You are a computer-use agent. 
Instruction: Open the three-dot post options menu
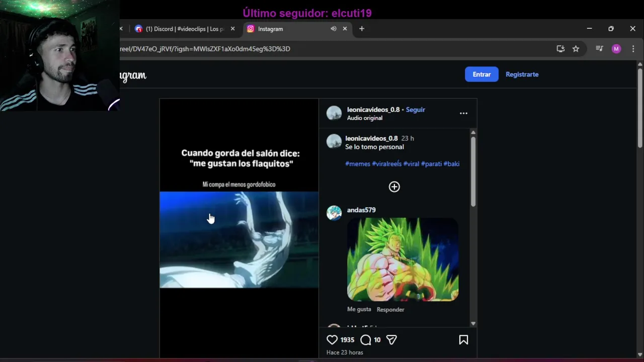(x=463, y=113)
